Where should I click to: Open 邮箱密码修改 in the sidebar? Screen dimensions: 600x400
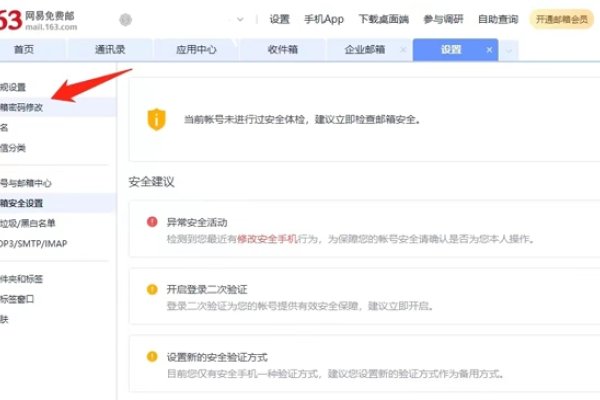[57, 107]
